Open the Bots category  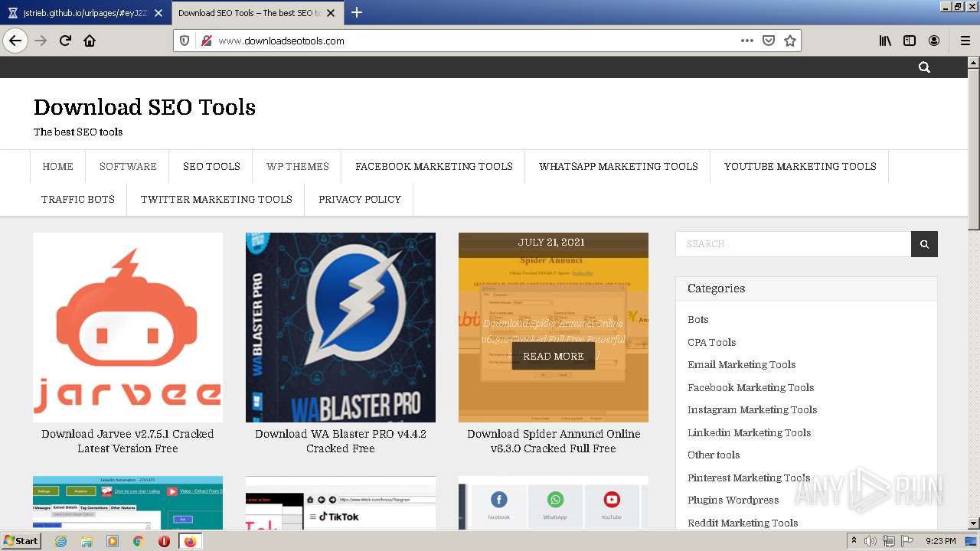click(x=698, y=319)
